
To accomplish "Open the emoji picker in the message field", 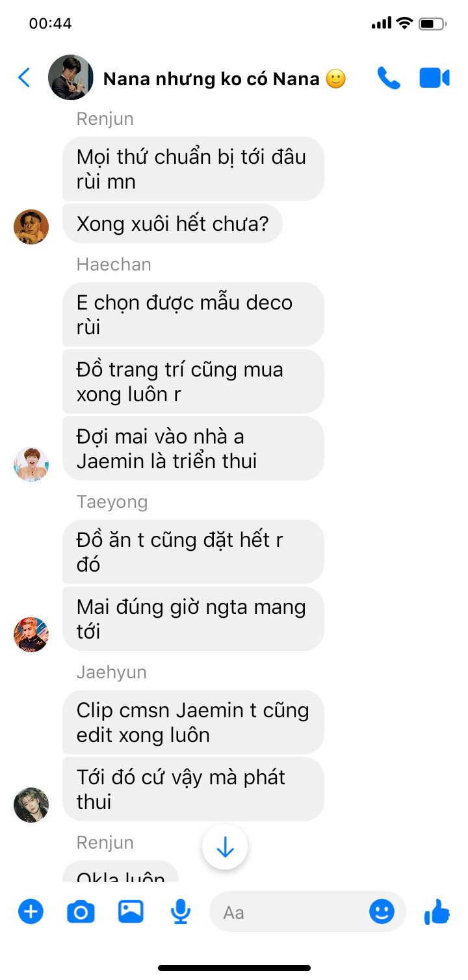I will click(x=382, y=912).
